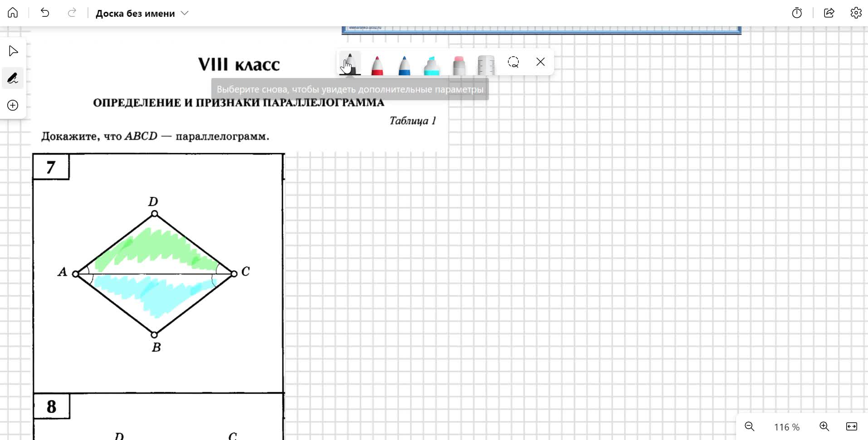Go to the Home screen icon
The height and width of the screenshot is (440, 868).
(13, 13)
